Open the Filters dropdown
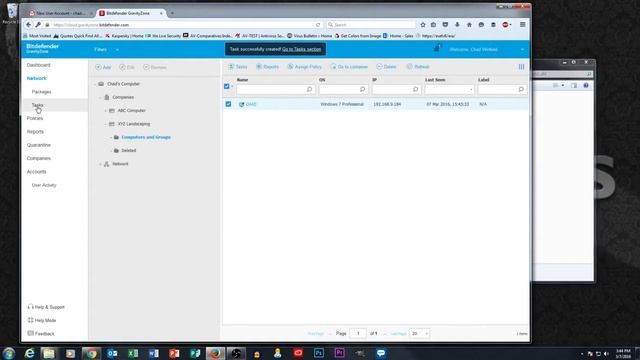Screen dimensions: 640x360 [x=106, y=49]
